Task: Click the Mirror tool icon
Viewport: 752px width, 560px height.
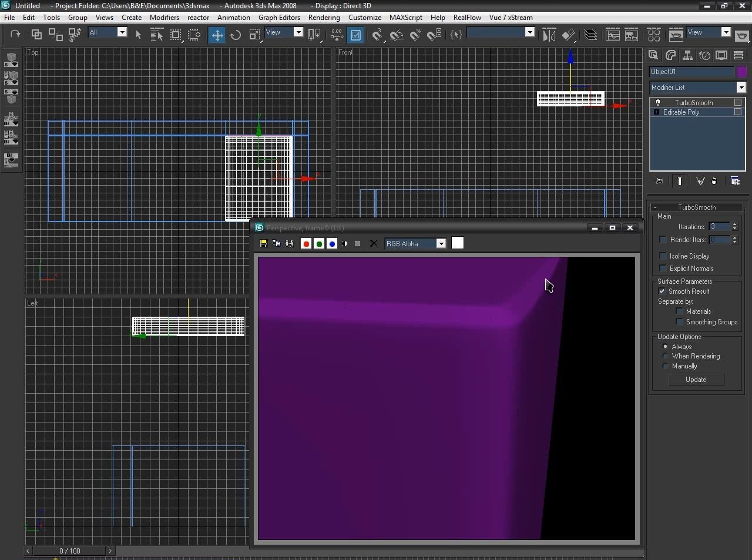Action: click(549, 35)
